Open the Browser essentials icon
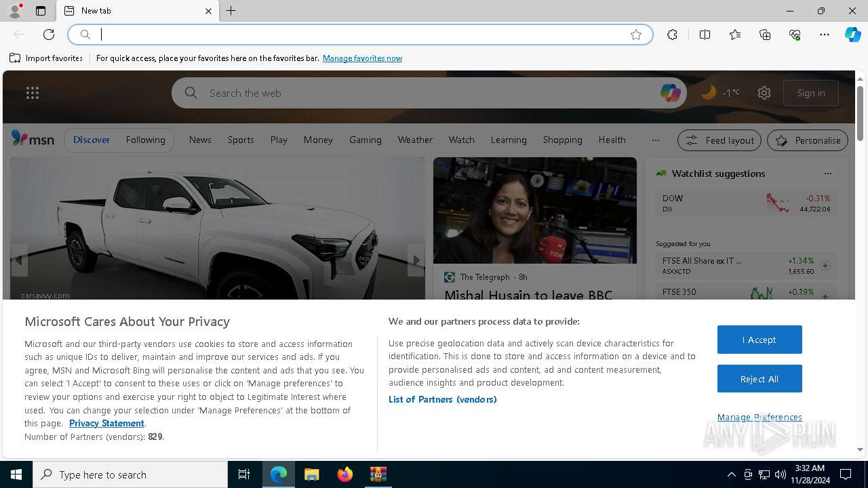 (795, 35)
